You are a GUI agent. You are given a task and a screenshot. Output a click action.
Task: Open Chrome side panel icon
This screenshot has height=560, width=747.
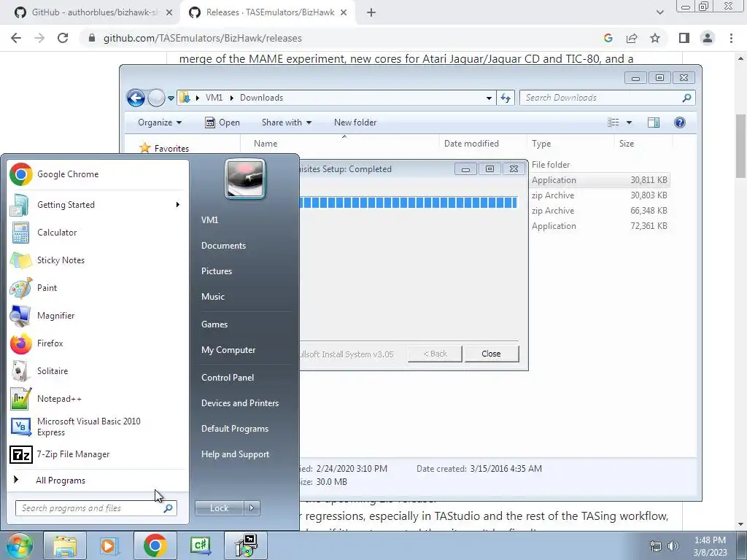point(684,38)
